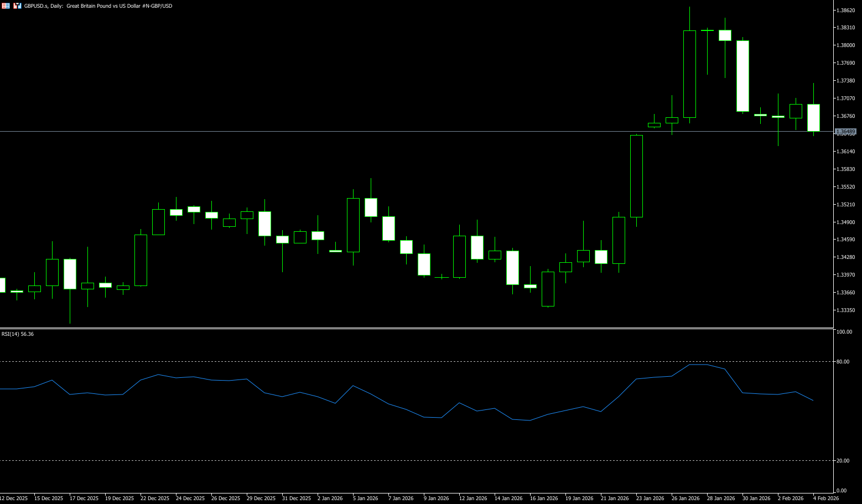Click the 9 Jan 2026 date label
Screen dimensions: 862x504
(x=436, y=498)
